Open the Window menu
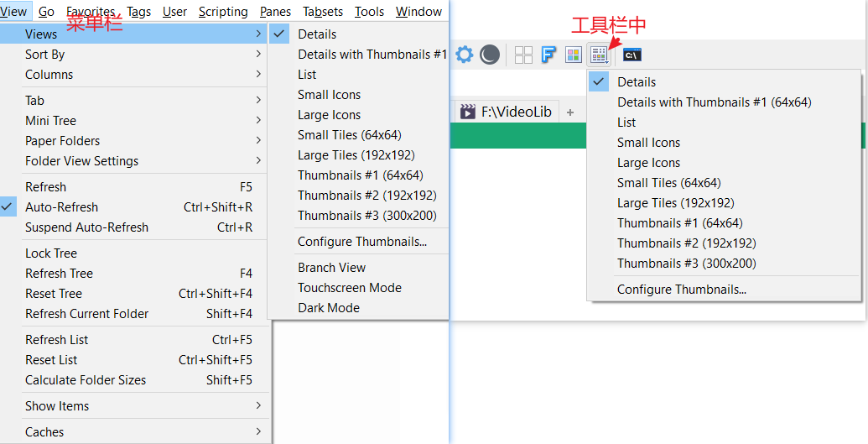Screen dimensions: 868x444 pos(419,11)
